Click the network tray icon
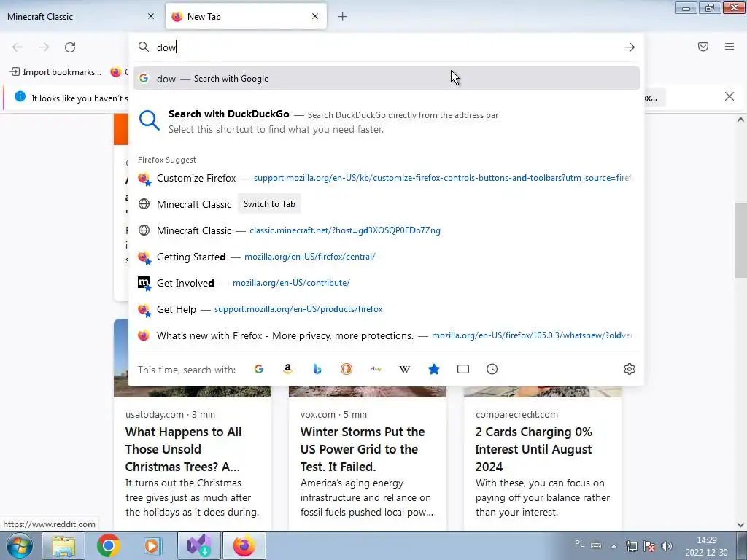Viewport: 747px width, 560px height. (631, 546)
